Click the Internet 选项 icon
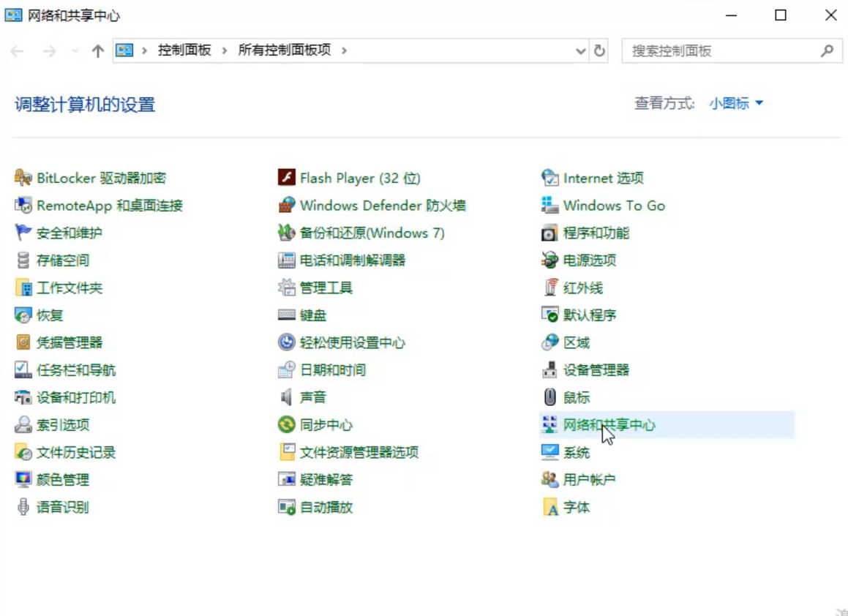Screen dimensions: 848x616 (549, 178)
